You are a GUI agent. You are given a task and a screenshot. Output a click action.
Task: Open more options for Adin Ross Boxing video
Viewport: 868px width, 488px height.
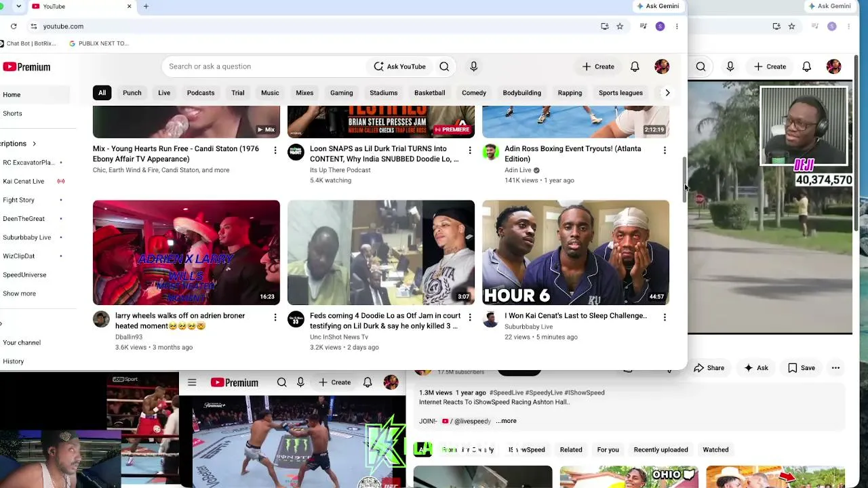pos(665,150)
